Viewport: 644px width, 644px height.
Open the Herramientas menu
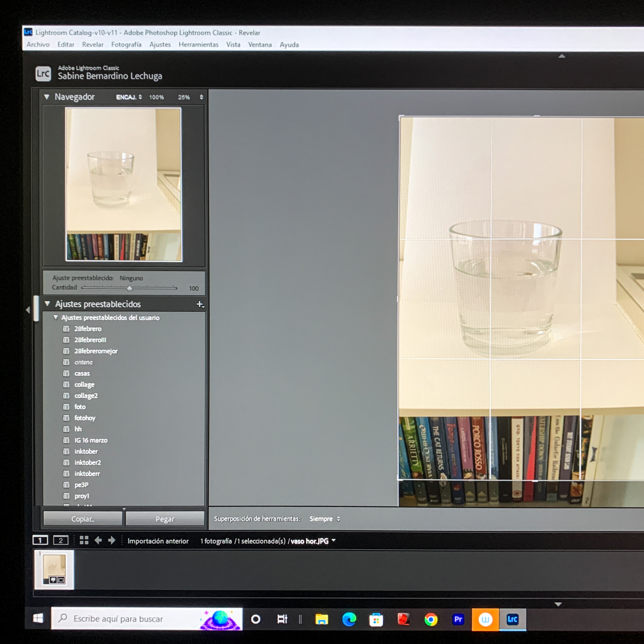pos(198,45)
